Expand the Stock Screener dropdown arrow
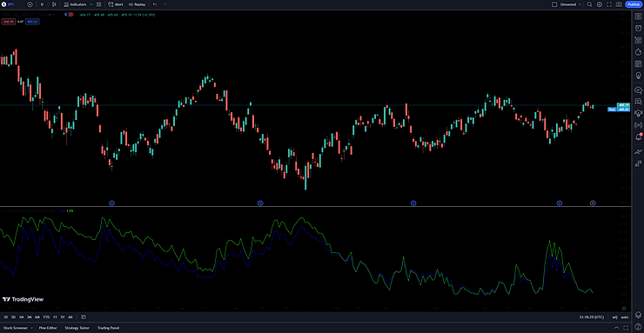Viewport: 644px width, 333px height. click(x=31, y=328)
